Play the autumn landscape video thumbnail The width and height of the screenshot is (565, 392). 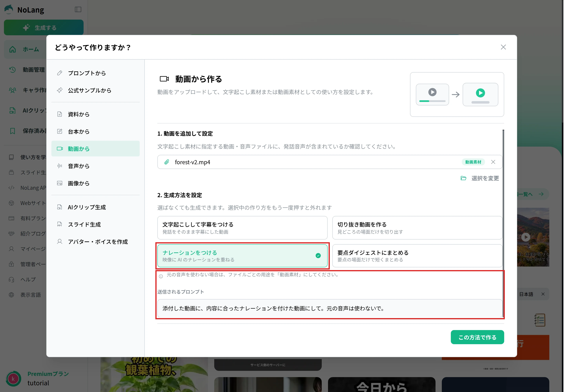tap(525, 237)
